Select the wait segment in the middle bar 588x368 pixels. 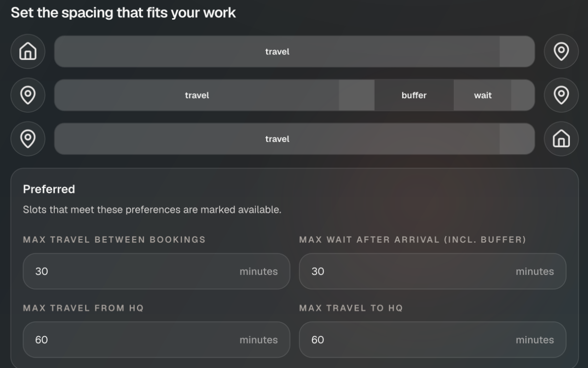(483, 95)
